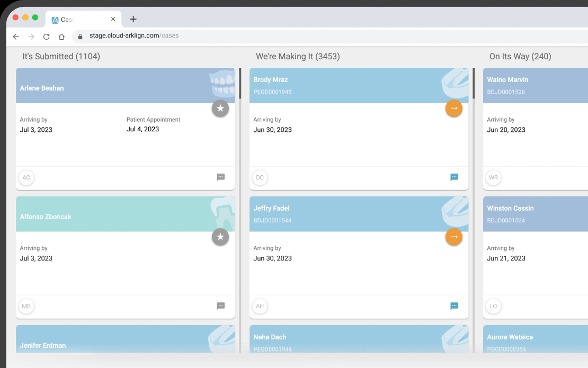This screenshot has height=368, width=588.
Task: Click the WR avatar badge
Action: point(494,177)
